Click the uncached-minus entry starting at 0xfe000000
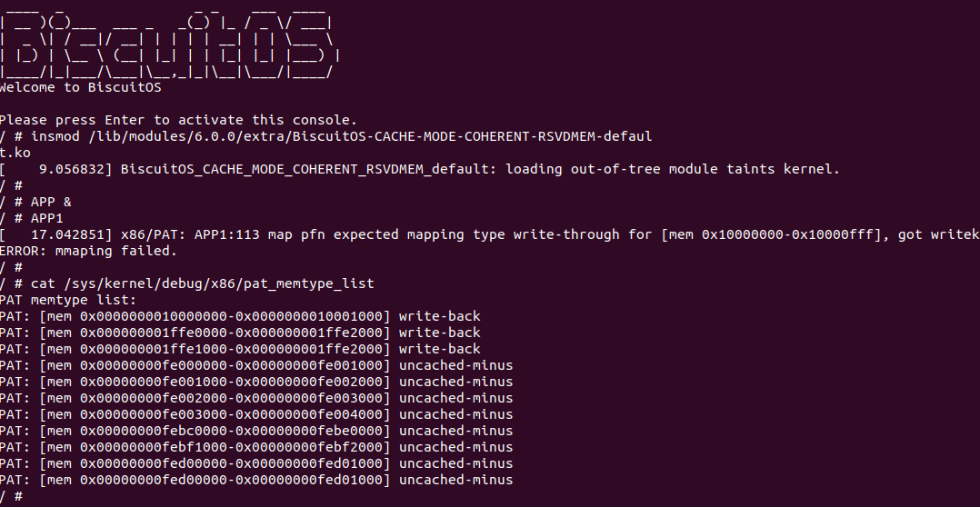This screenshot has width=980, height=507. [256, 365]
